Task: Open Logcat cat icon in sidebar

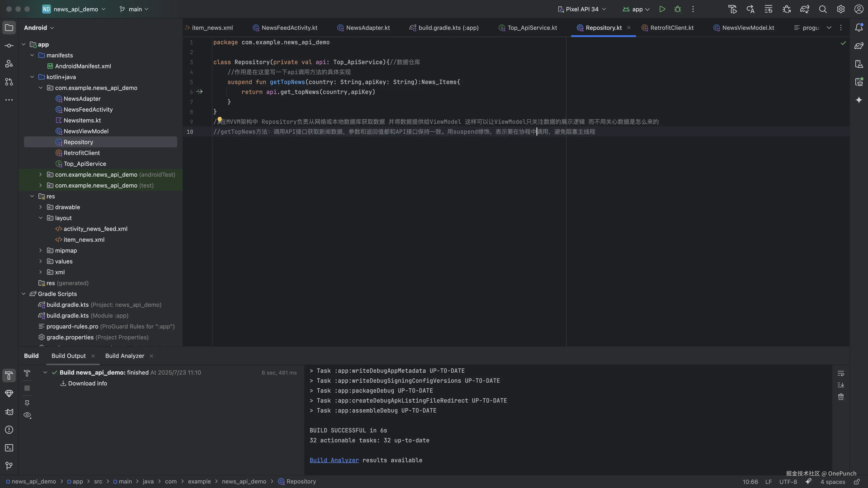Action: coord(9,412)
